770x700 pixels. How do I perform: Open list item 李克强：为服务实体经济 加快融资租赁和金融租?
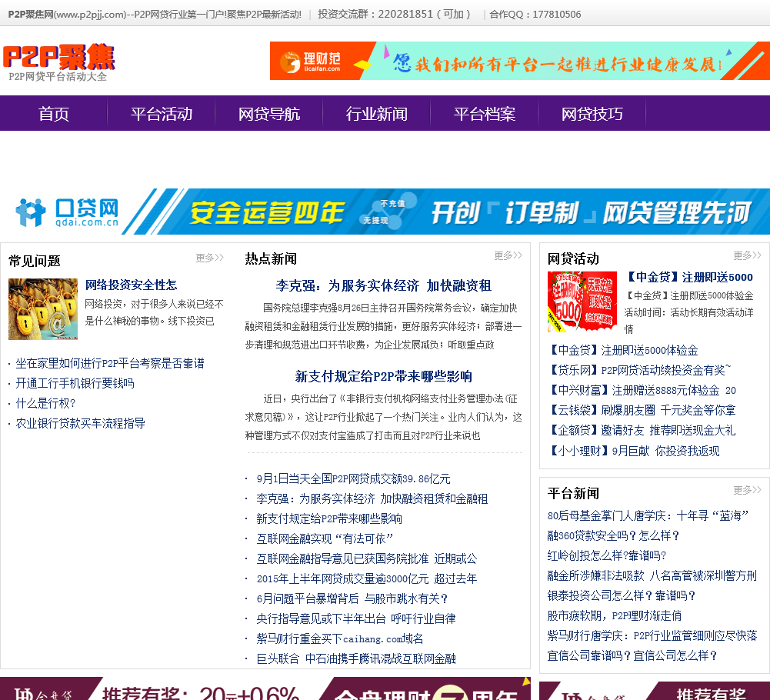tap(372, 499)
